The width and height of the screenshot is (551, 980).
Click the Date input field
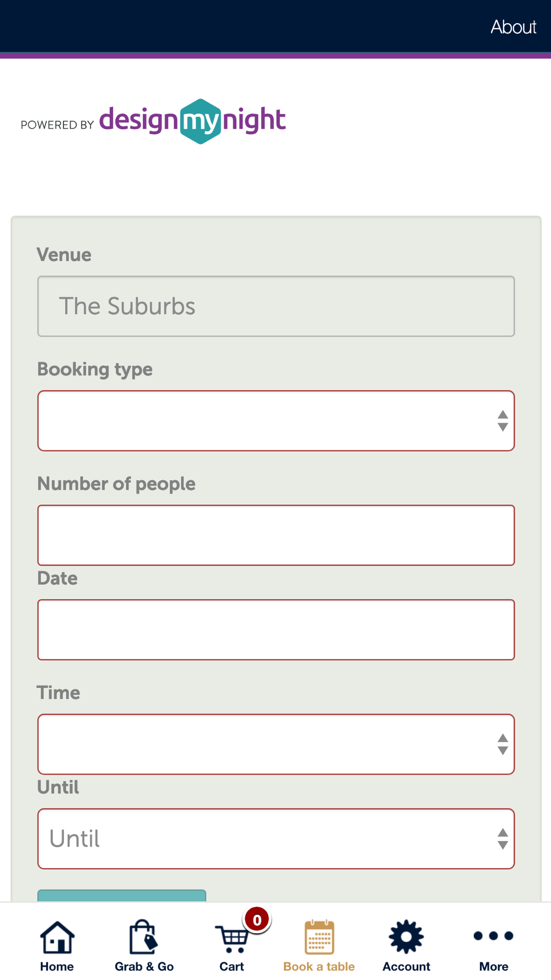point(276,630)
